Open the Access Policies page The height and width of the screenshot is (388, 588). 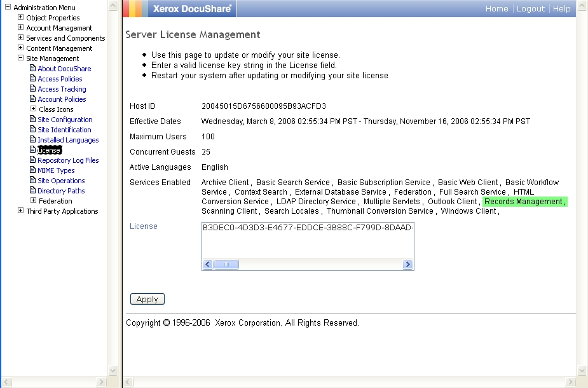tap(60, 79)
